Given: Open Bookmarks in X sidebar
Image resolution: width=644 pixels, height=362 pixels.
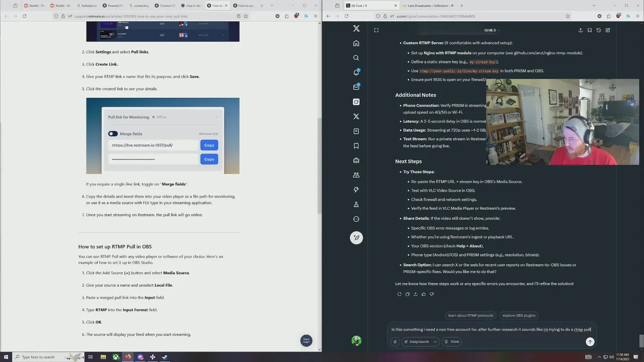Looking at the screenshot, I should pyautogui.click(x=356, y=146).
